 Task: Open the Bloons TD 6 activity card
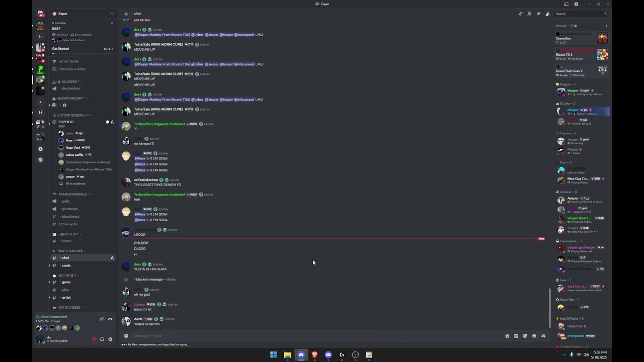coord(582,54)
